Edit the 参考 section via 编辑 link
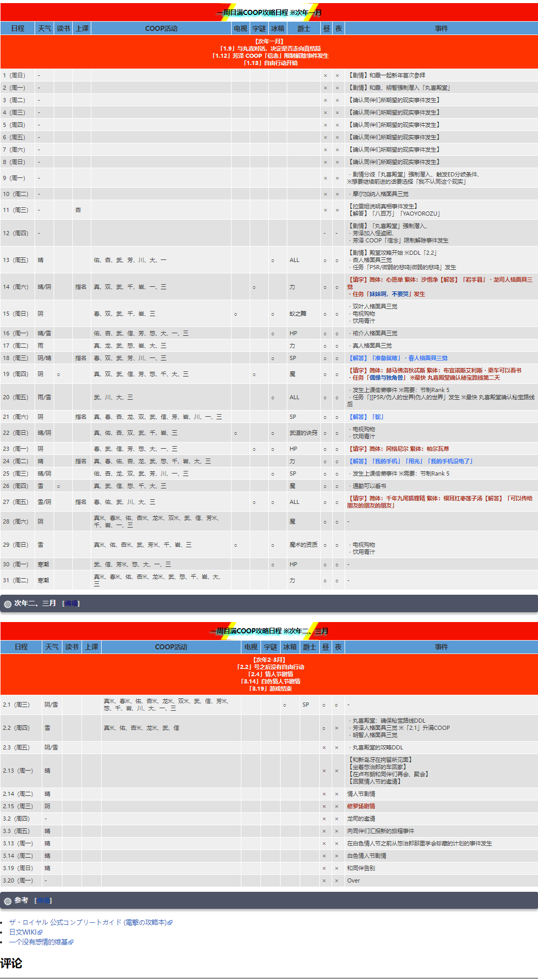This screenshot has width=538, height=980. point(43,901)
